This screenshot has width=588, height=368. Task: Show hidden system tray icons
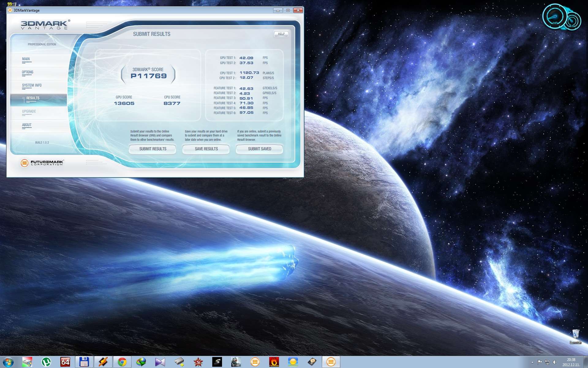click(x=532, y=362)
